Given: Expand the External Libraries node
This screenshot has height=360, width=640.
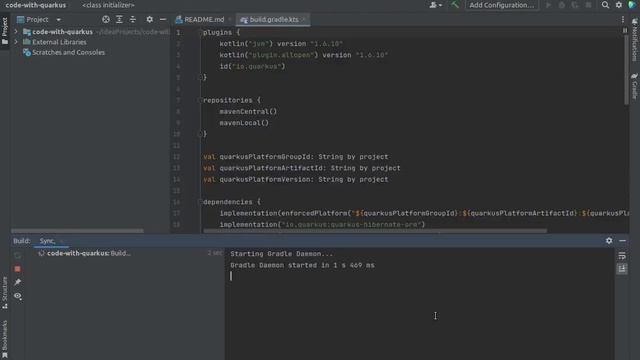Looking at the screenshot, I should tap(16, 42).
